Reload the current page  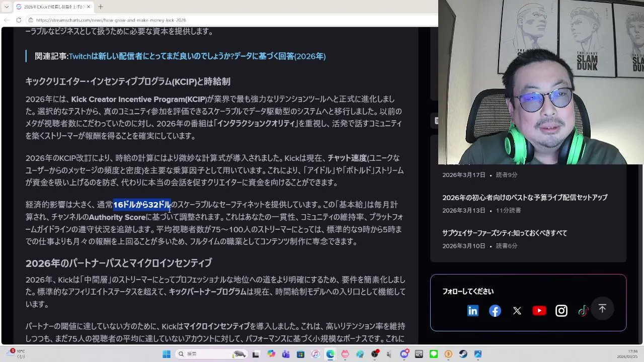pos(19,20)
